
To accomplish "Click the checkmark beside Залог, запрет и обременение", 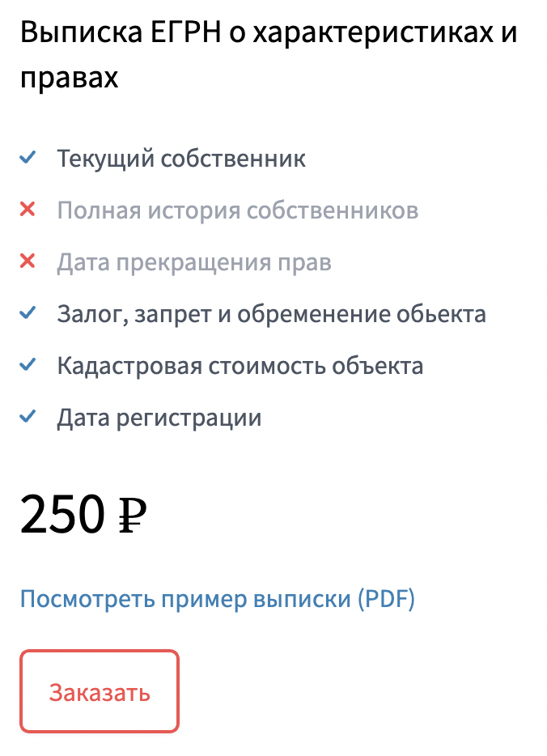I will click(28, 313).
